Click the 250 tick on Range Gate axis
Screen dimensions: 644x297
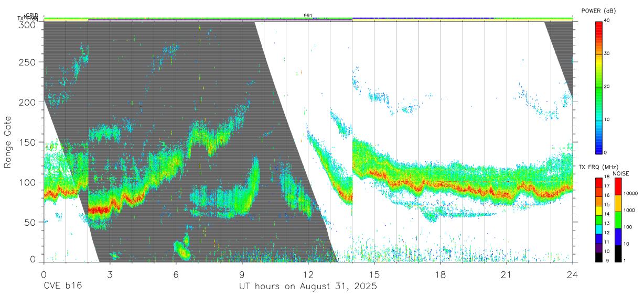click(27, 62)
